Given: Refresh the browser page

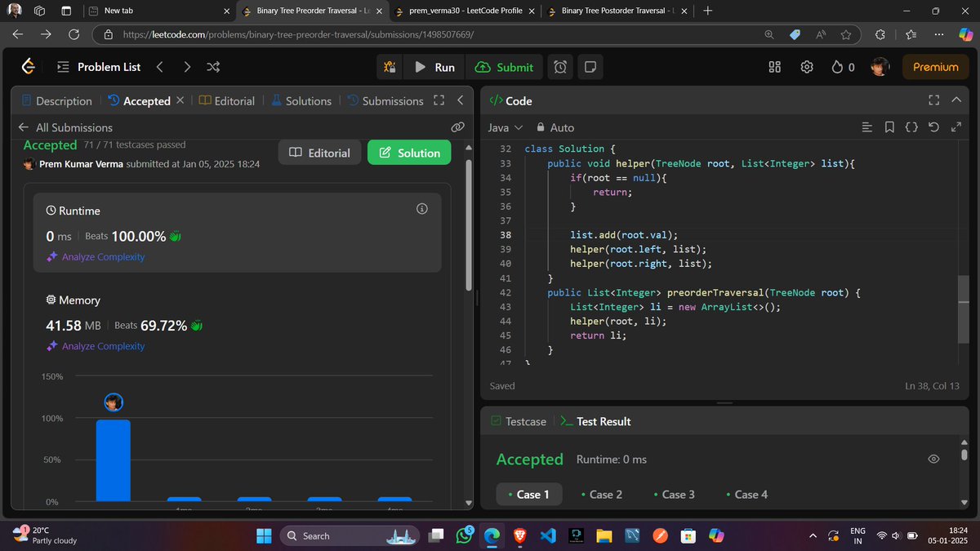Looking at the screenshot, I should coord(73,35).
